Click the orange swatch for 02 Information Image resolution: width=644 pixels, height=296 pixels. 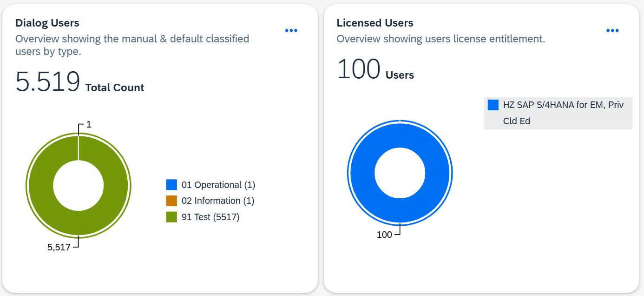[171, 201]
